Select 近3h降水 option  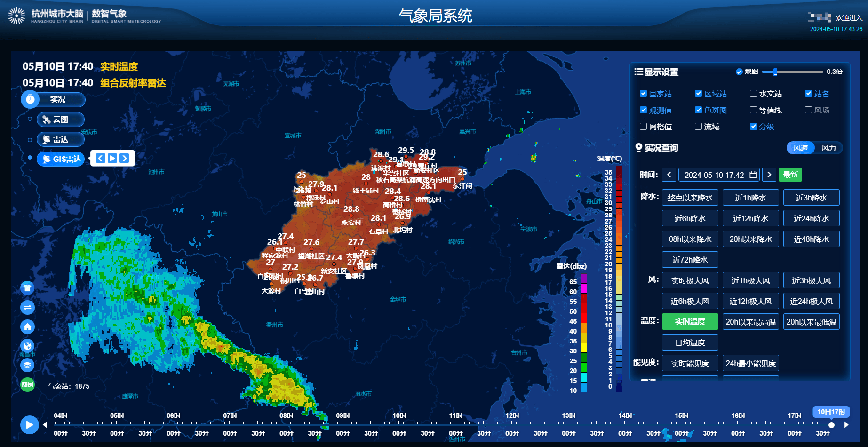(x=812, y=198)
